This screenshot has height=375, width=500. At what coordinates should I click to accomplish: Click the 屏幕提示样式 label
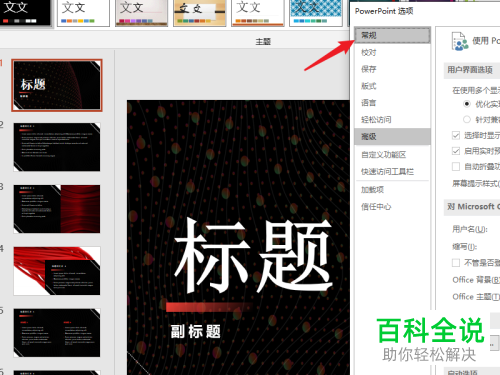(x=476, y=183)
